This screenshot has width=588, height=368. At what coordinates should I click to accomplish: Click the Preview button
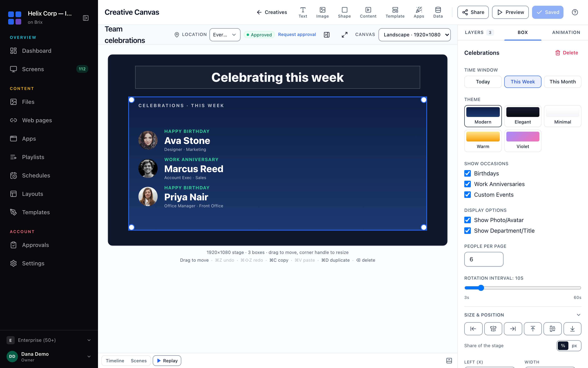pyautogui.click(x=510, y=12)
